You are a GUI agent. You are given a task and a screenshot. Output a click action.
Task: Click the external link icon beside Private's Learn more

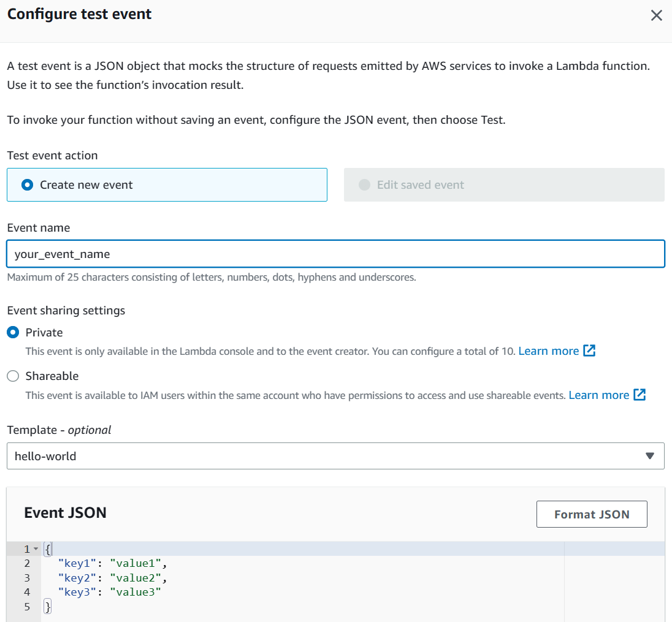click(x=589, y=351)
